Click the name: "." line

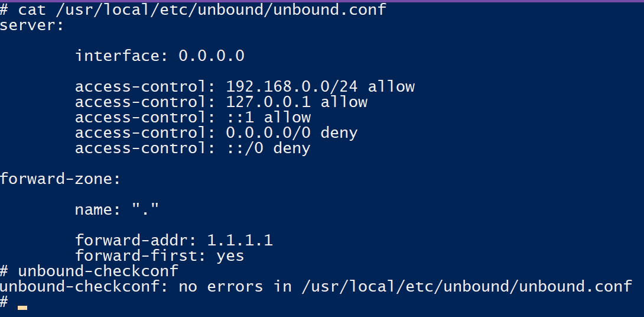tap(117, 210)
